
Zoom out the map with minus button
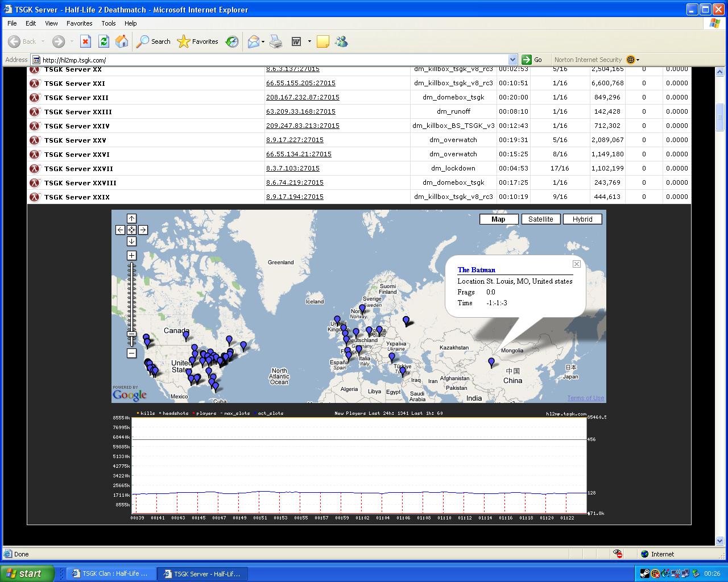131,354
